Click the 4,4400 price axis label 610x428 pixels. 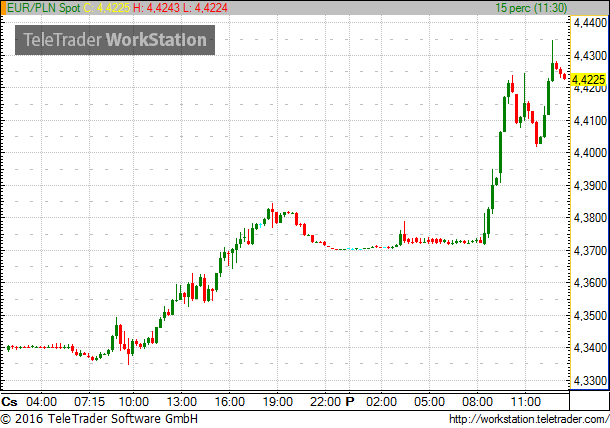click(590, 23)
